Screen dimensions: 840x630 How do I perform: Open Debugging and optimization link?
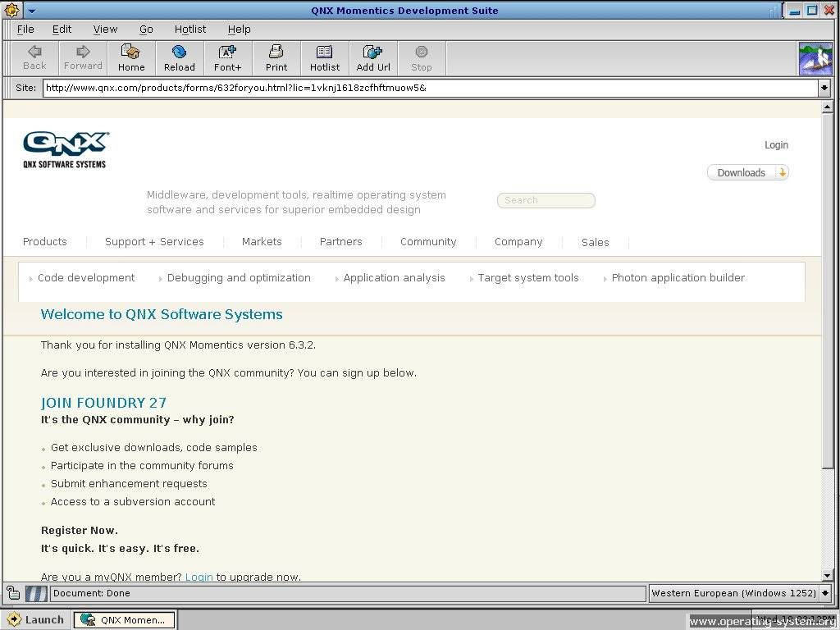(x=239, y=277)
